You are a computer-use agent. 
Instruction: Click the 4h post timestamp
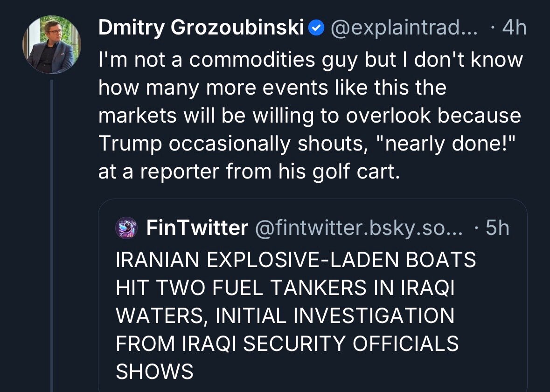click(514, 28)
